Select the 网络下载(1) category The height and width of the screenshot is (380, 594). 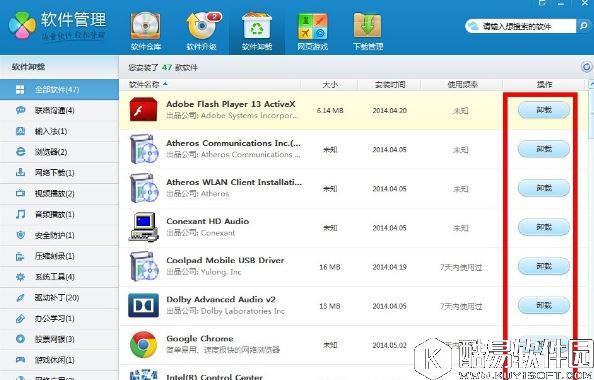click(59, 173)
